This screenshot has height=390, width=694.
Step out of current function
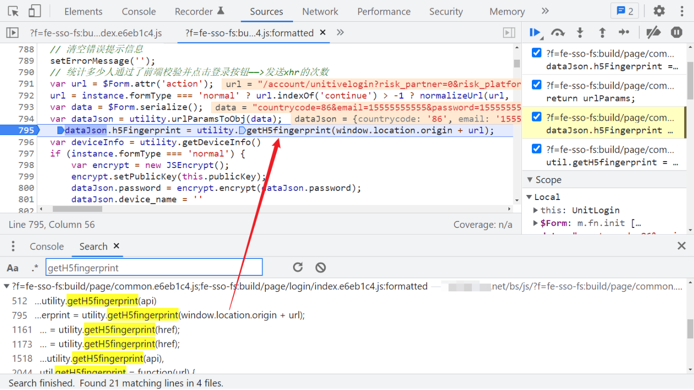(602, 33)
